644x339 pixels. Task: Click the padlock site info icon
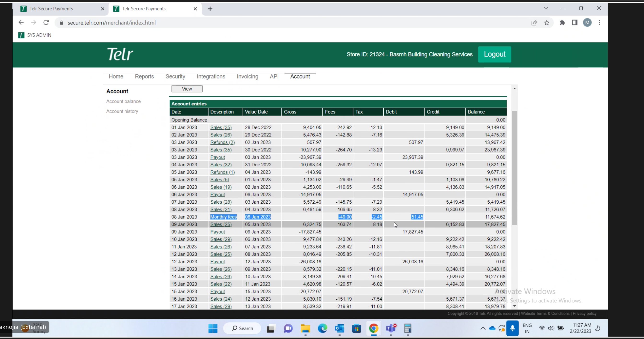point(62,23)
